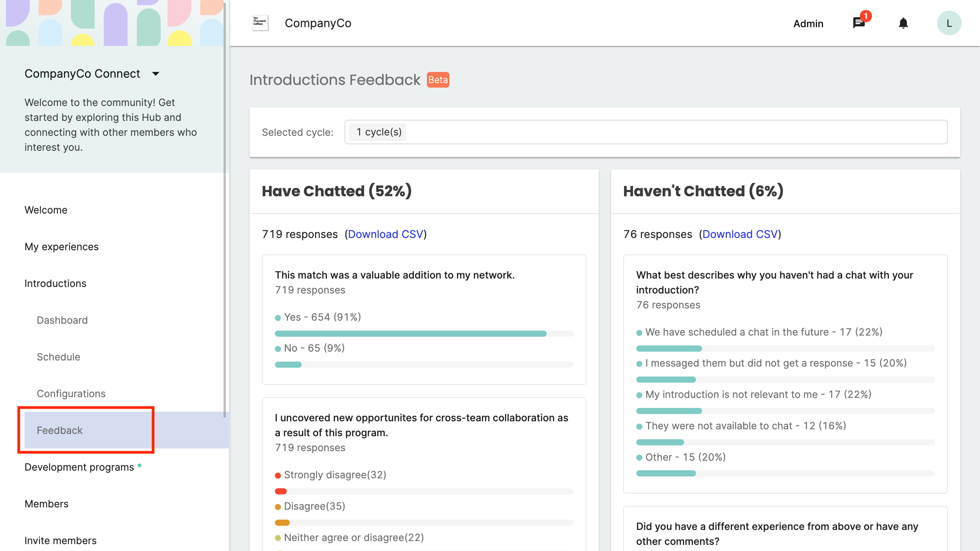
Task: Open the Members page
Action: tap(47, 504)
